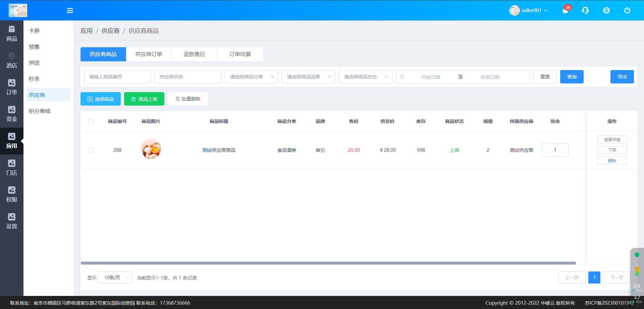This screenshot has height=309, width=644.
Task: Expand the 请选择商品分类 dropdown
Action: 251,77
